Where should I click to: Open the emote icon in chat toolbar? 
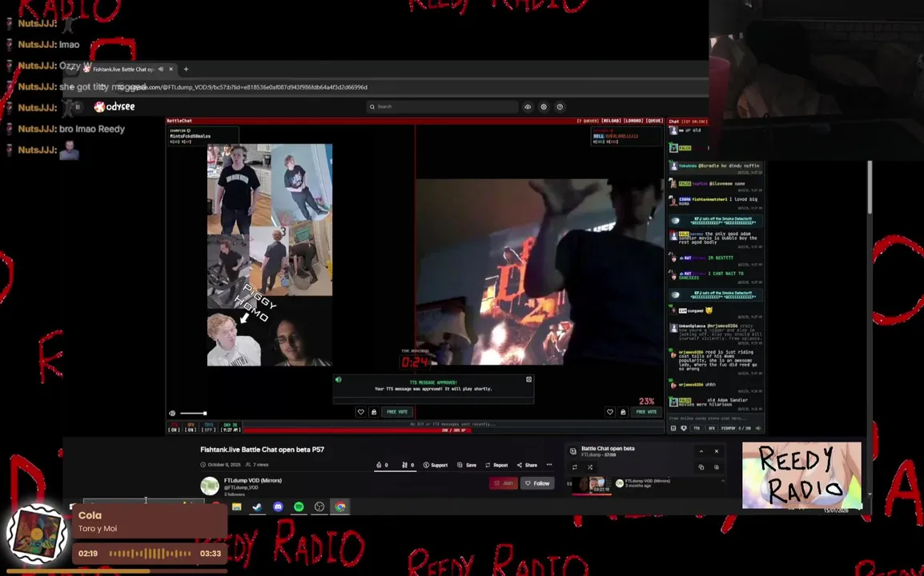coord(673,428)
